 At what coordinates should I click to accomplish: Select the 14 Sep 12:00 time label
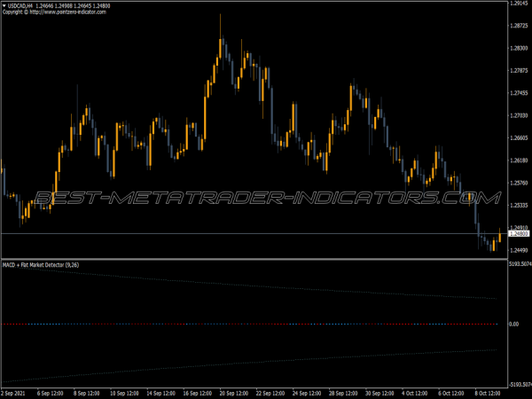tap(161, 394)
